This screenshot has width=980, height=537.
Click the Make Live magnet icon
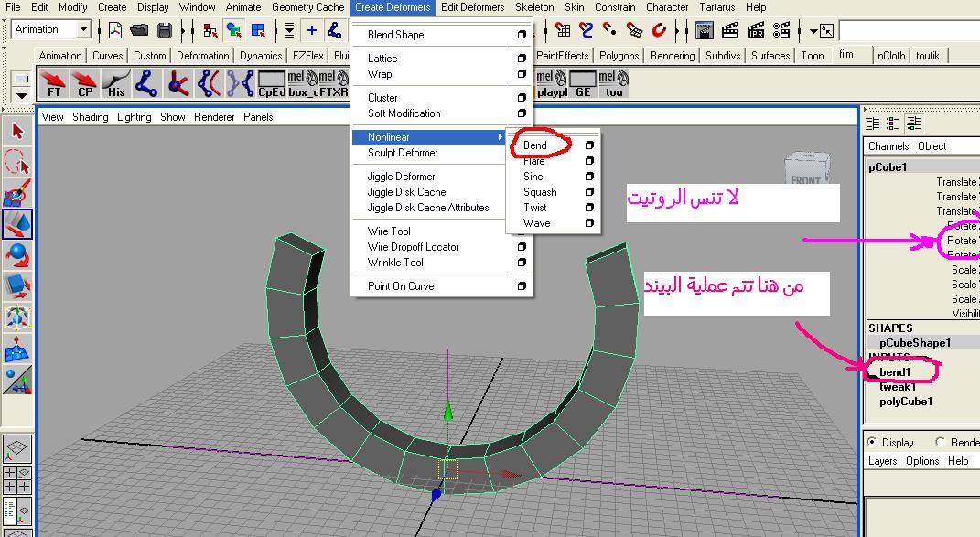[x=659, y=30]
